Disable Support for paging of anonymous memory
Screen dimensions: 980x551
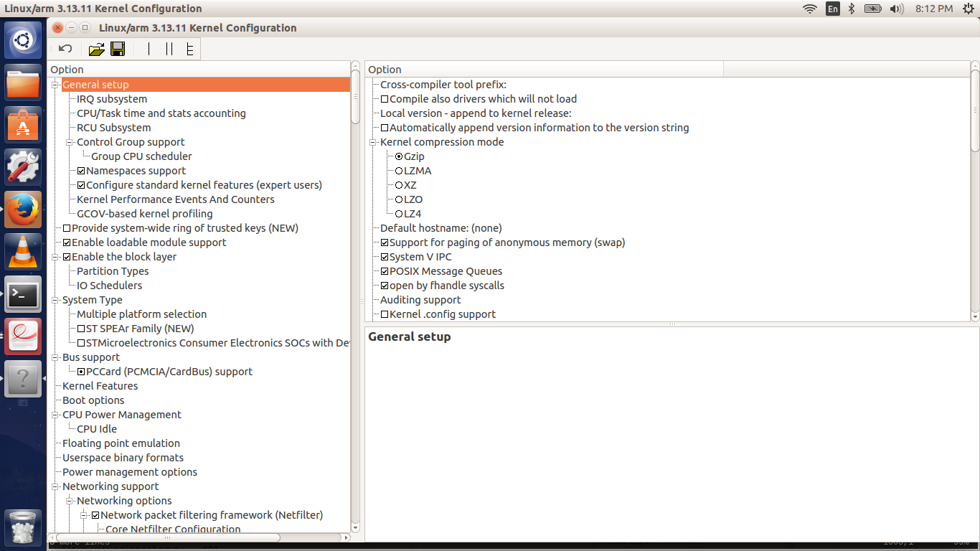385,242
